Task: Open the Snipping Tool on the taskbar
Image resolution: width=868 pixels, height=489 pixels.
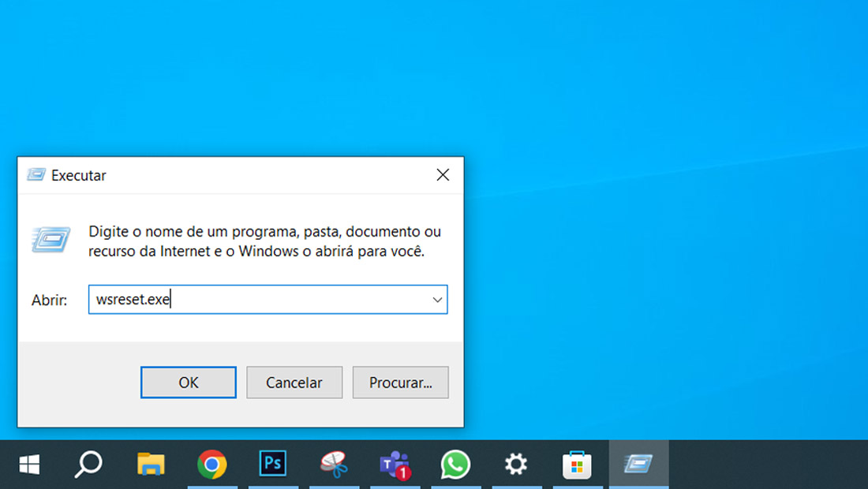Action: [x=334, y=464]
